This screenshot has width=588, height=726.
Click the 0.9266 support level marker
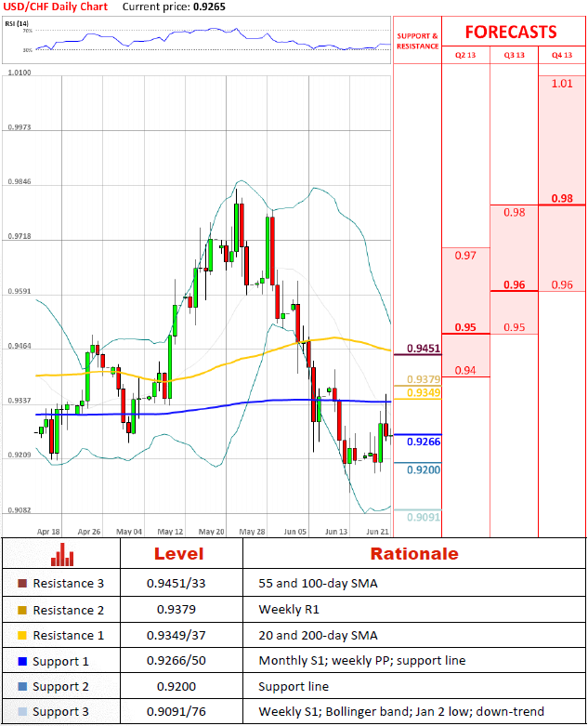[424, 442]
